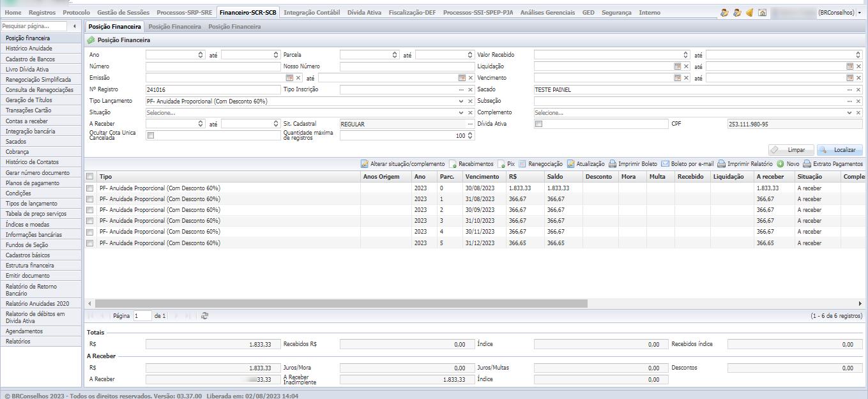
Task: Open Subseção lookup ellipsis button
Action: click(849, 102)
